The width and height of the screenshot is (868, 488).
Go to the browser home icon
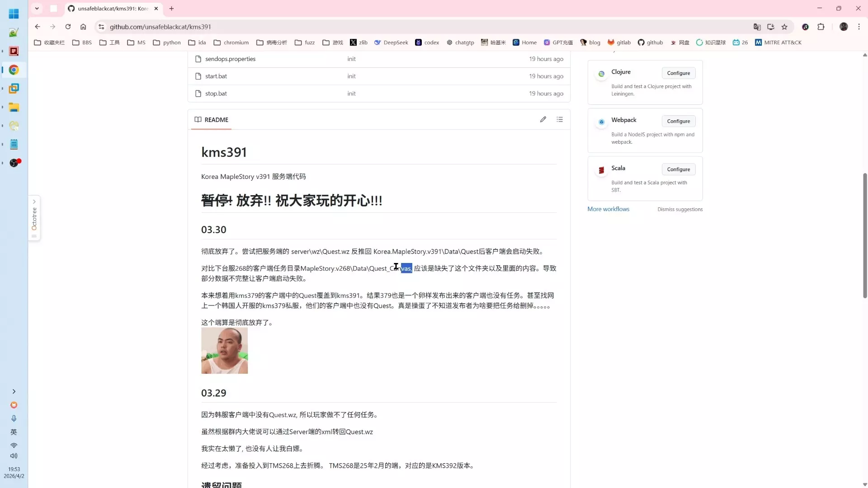[83, 27]
